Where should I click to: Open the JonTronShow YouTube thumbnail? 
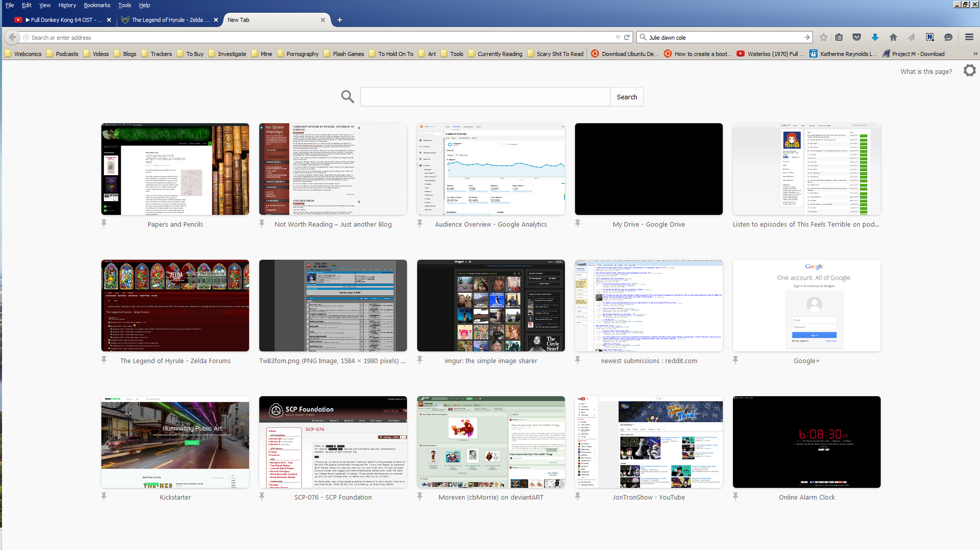pyautogui.click(x=648, y=442)
